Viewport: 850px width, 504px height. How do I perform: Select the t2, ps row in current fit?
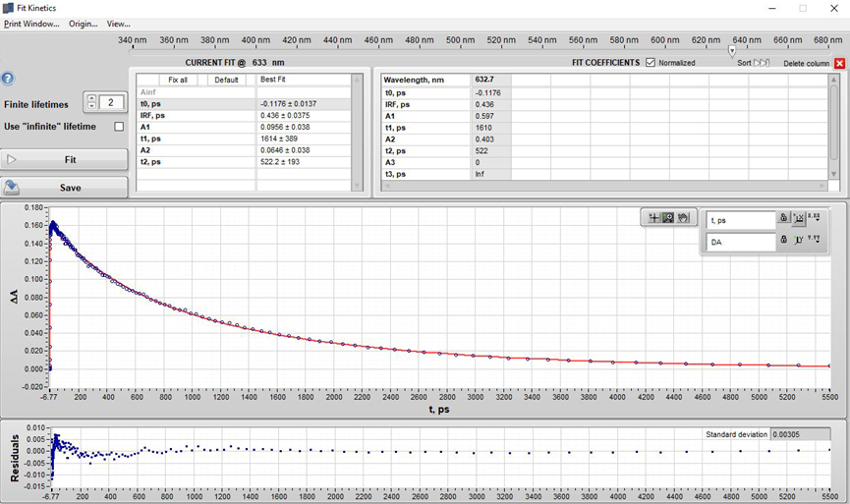tap(244, 161)
